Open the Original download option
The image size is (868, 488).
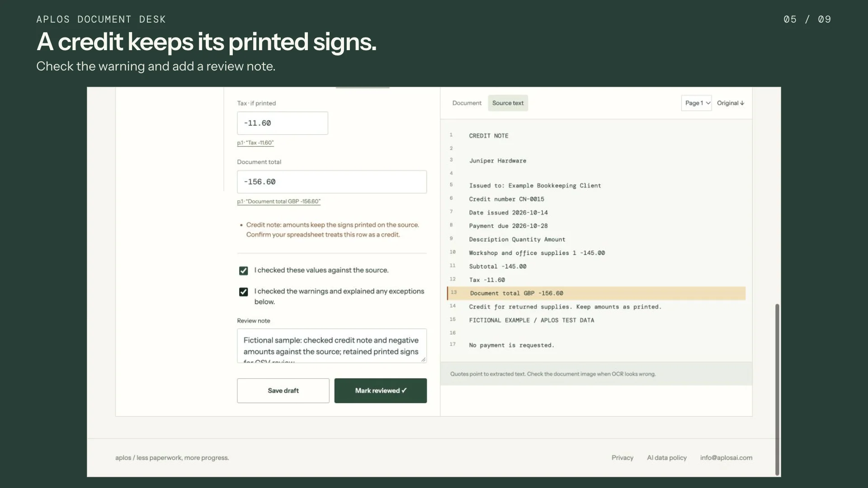(x=730, y=103)
